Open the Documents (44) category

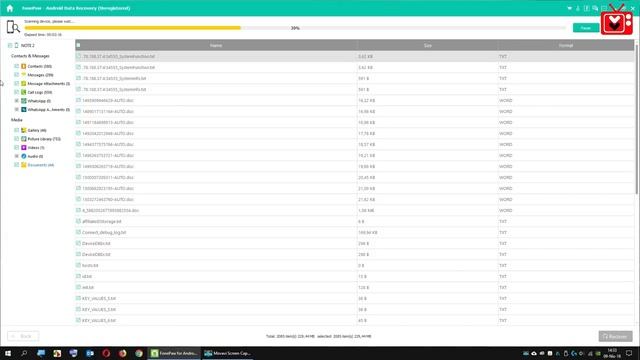pos(40,165)
